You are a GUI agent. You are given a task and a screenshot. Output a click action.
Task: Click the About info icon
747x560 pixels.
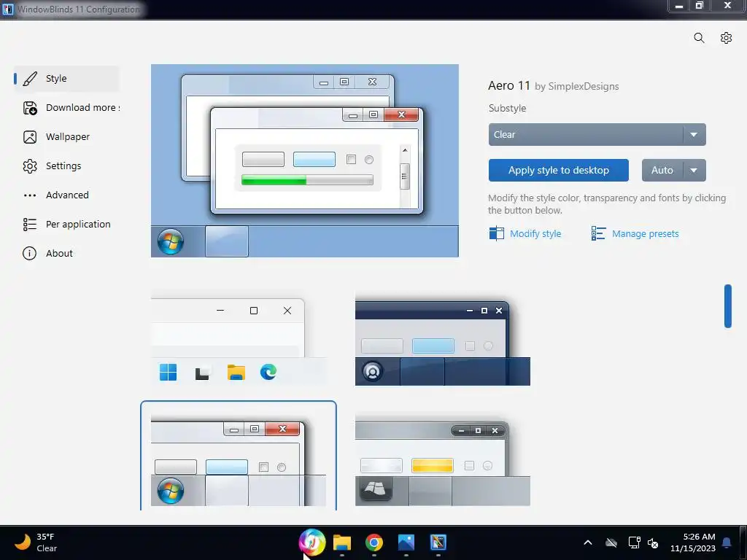click(x=29, y=253)
